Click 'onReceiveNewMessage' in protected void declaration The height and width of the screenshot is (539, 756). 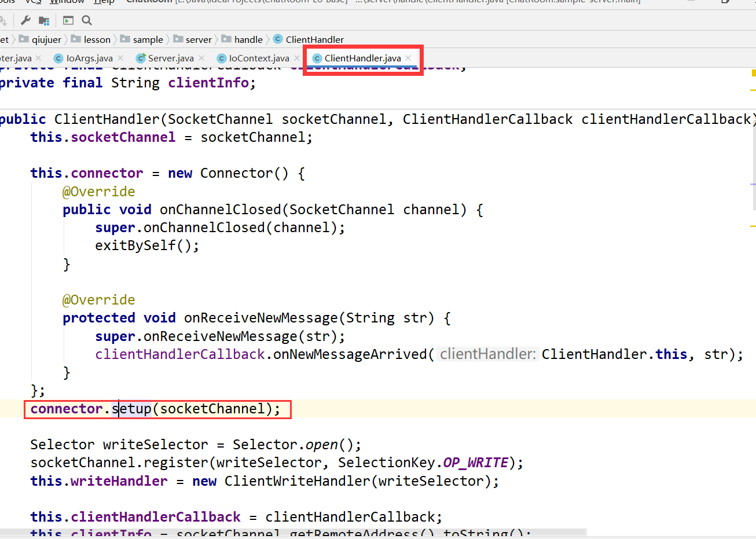(260, 318)
